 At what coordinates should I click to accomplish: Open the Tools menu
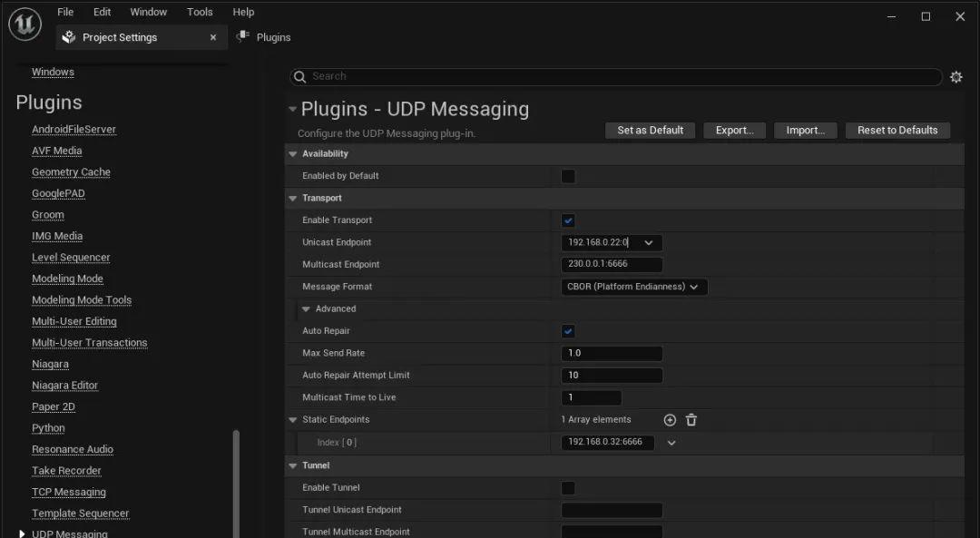pyautogui.click(x=200, y=12)
